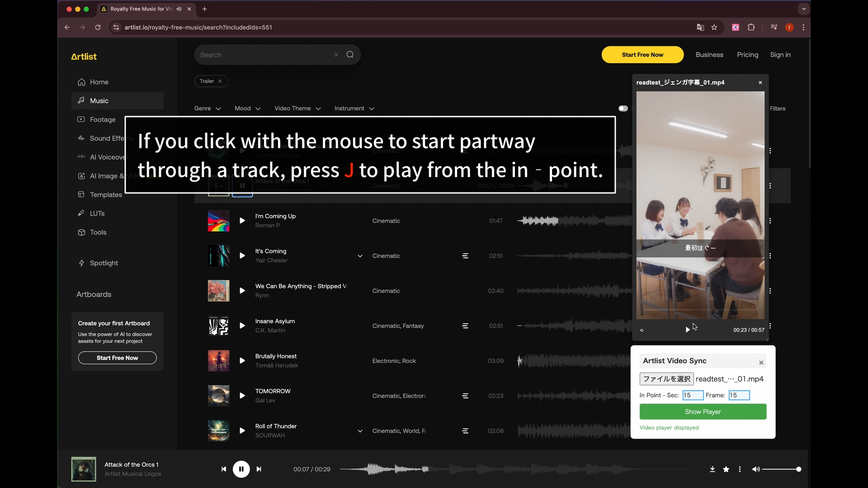The height and width of the screenshot is (488, 868).
Task: Mute the volume speaker icon
Action: pyautogui.click(x=756, y=469)
